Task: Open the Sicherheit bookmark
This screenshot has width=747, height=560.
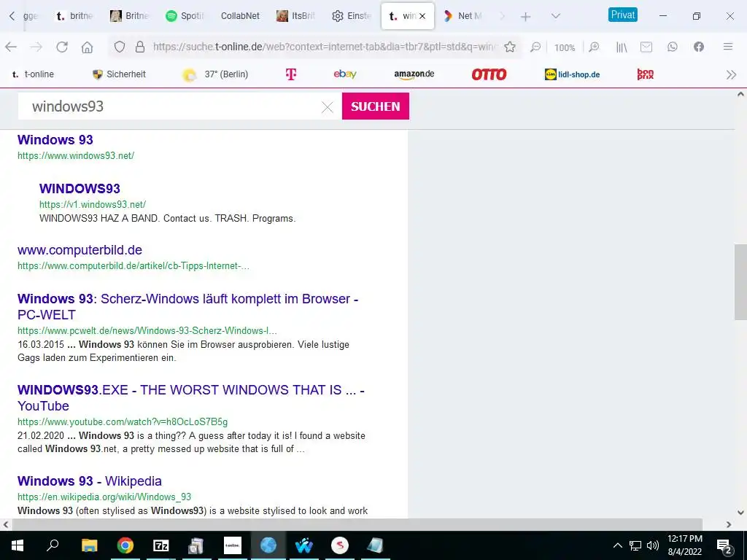Action: [x=119, y=74]
